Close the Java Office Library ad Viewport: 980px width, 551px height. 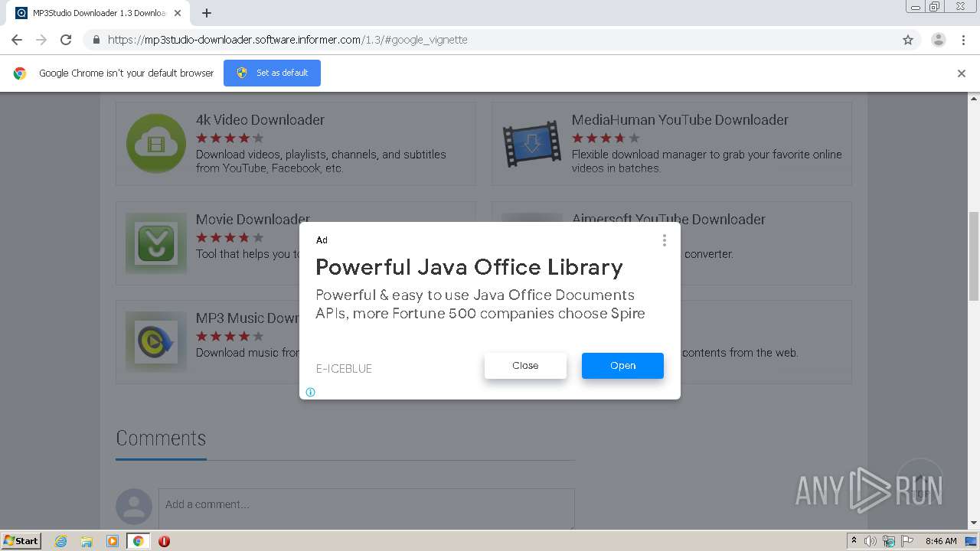(525, 366)
